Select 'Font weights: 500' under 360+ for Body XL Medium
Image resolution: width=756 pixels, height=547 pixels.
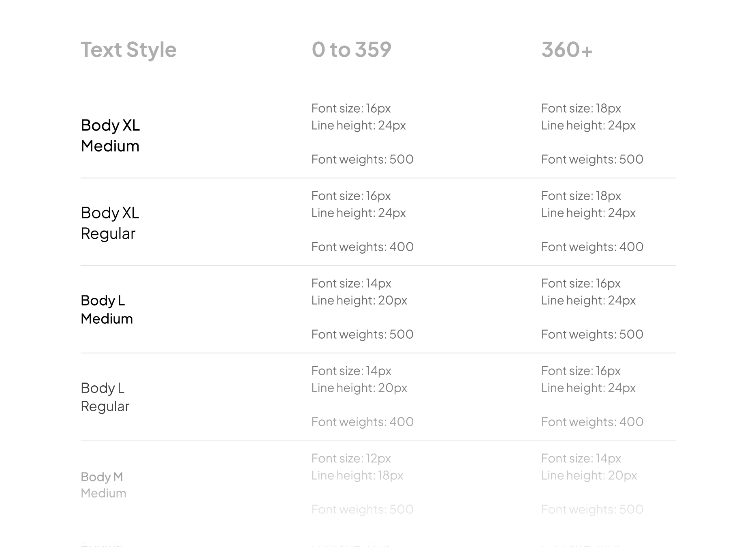[592, 159]
